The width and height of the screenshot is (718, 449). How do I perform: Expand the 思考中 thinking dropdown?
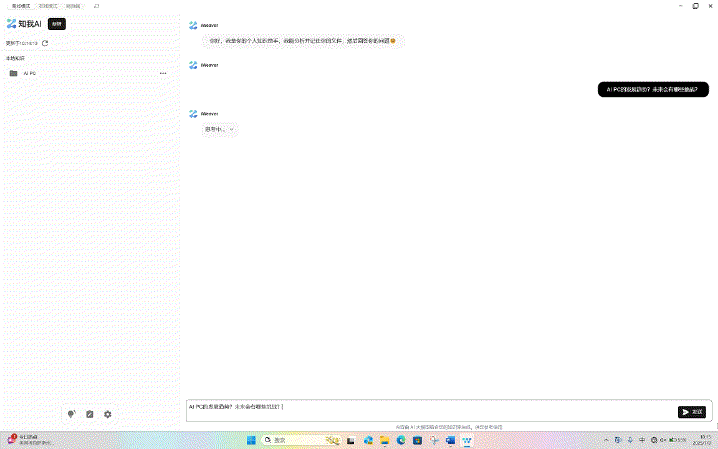221,129
